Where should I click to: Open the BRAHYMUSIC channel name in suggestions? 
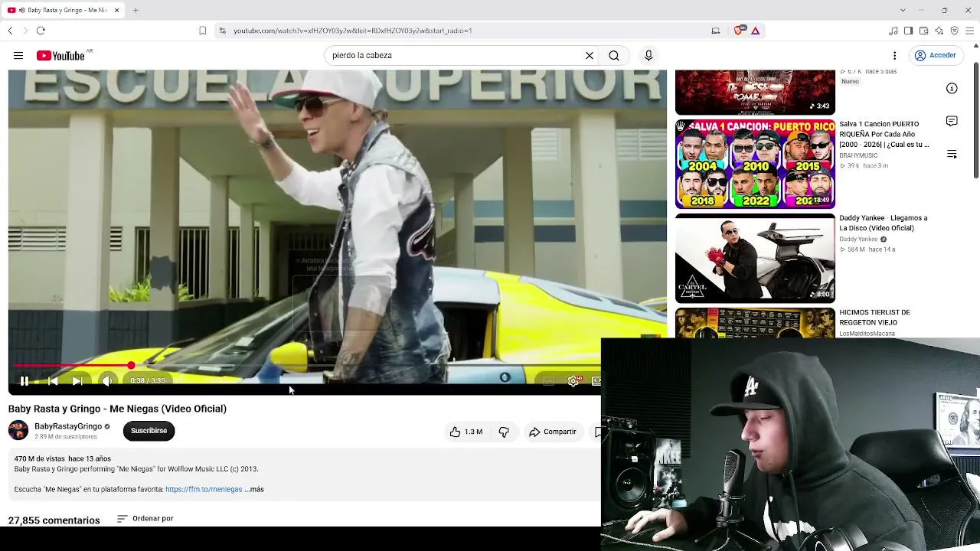[x=858, y=155]
